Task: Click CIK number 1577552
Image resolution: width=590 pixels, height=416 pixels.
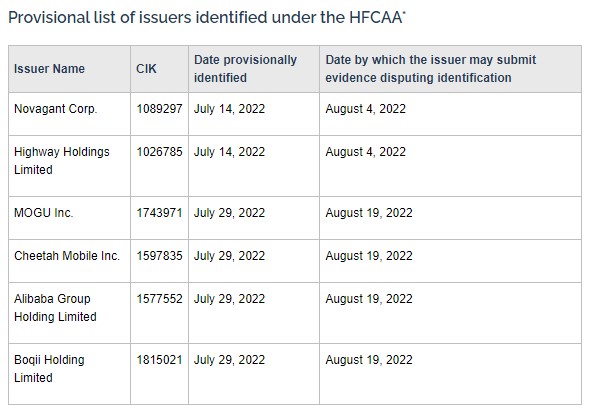Action: [x=159, y=299]
